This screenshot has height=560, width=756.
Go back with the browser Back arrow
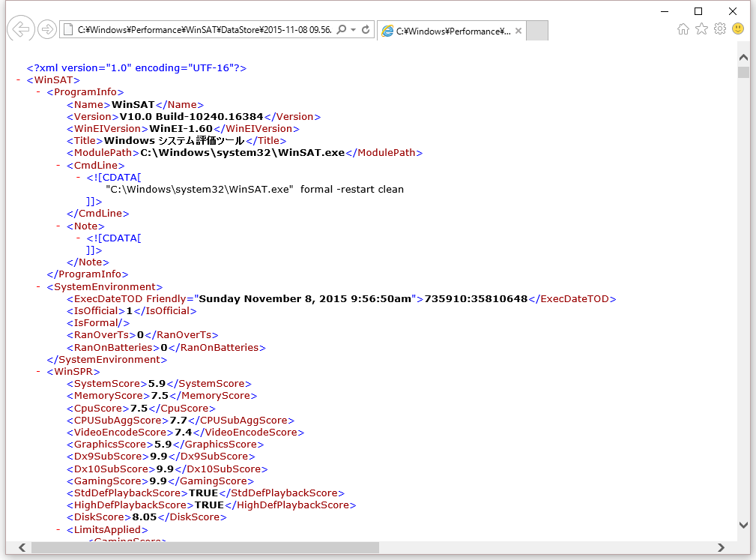pyautogui.click(x=21, y=29)
